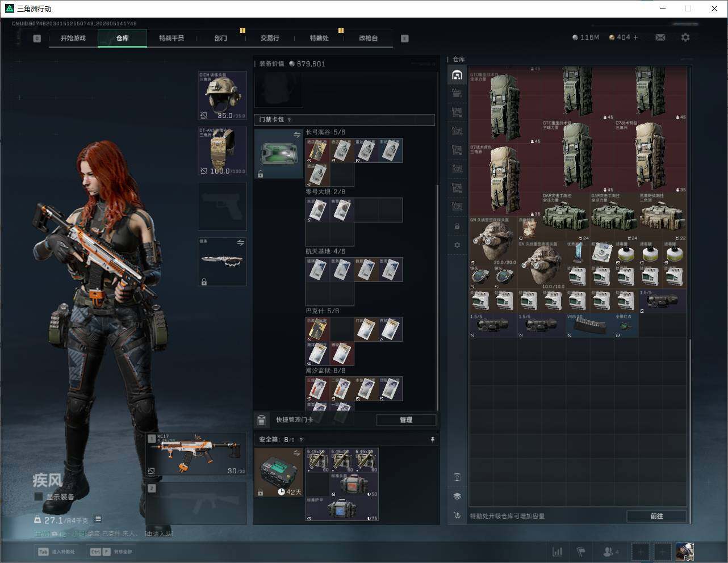
Task: Select the 标准护甲 repair kit in safe box
Action: (342, 509)
